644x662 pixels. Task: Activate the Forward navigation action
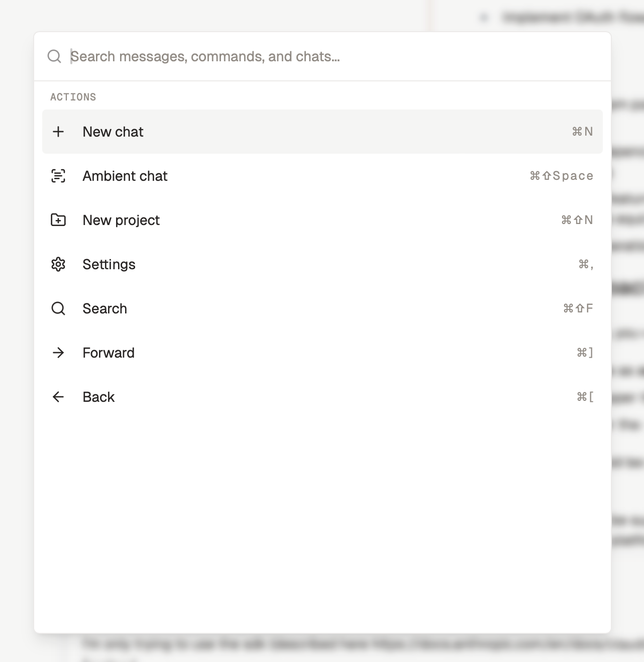[x=109, y=353]
